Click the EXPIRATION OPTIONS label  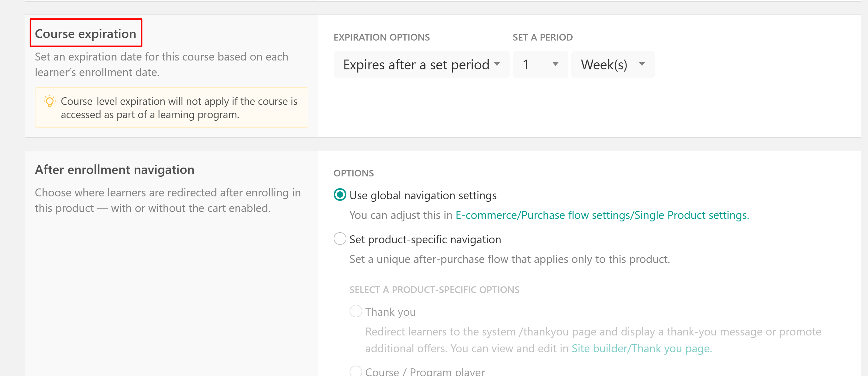pos(382,37)
